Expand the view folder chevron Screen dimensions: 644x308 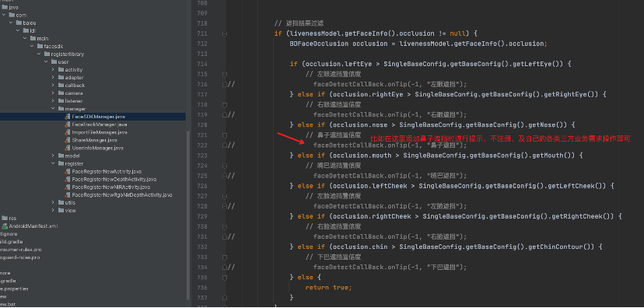(x=54, y=210)
